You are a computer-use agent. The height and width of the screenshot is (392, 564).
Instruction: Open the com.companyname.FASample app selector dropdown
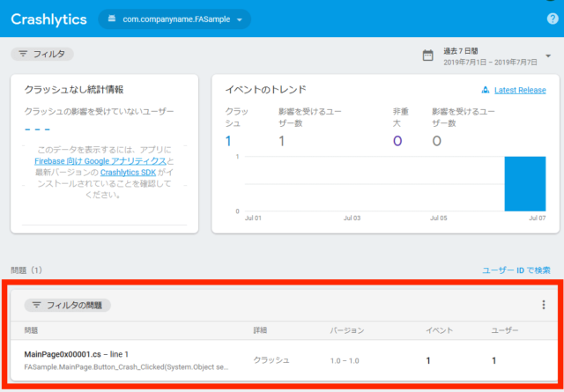pyautogui.click(x=174, y=19)
